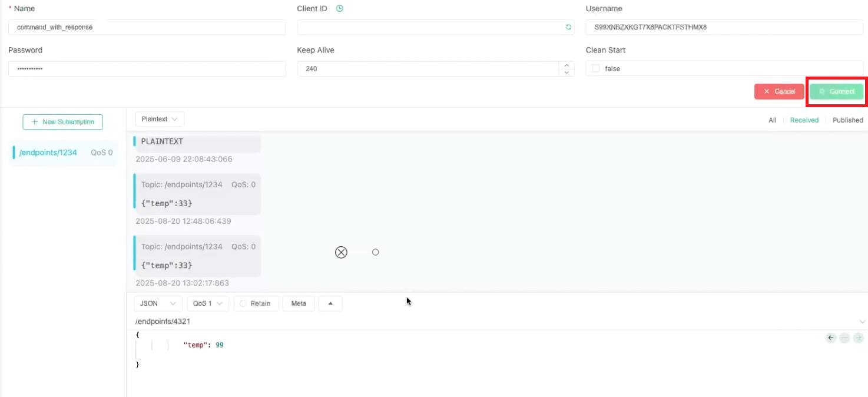
Task: Click the clock icon beside Client ID label
Action: [x=339, y=8]
